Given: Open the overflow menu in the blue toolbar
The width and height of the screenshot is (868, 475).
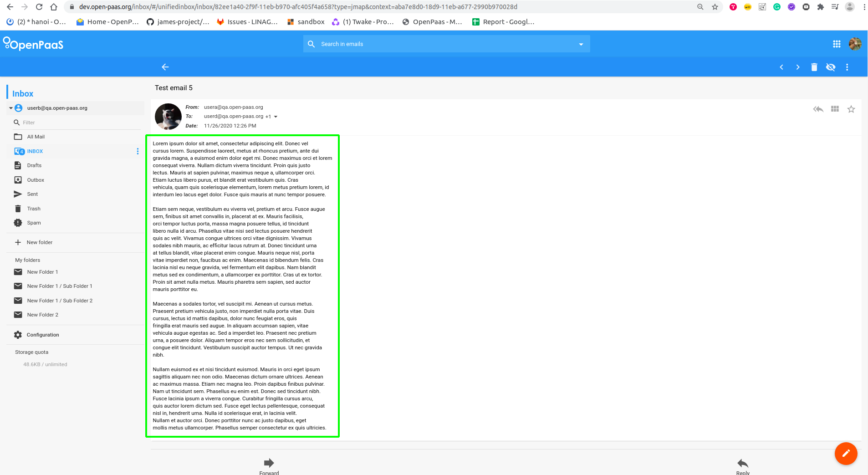Looking at the screenshot, I should click(847, 67).
